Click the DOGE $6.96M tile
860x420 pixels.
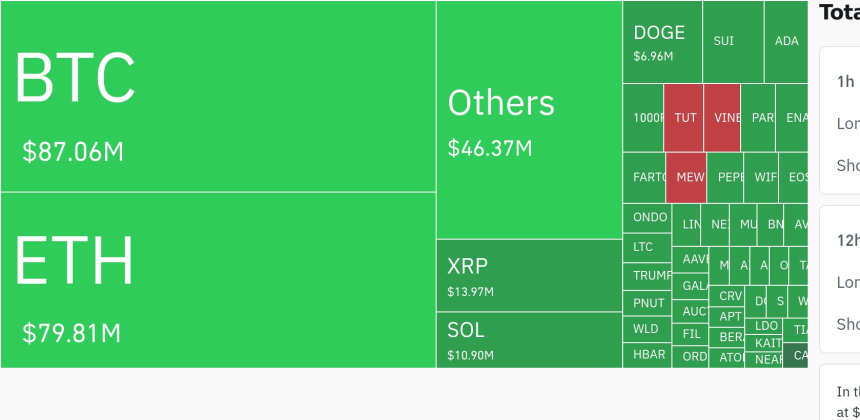click(x=662, y=42)
